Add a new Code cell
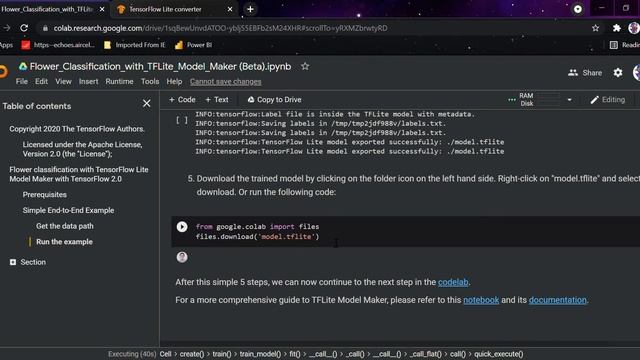This screenshot has width=640, height=360. click(x=182, y=100)
